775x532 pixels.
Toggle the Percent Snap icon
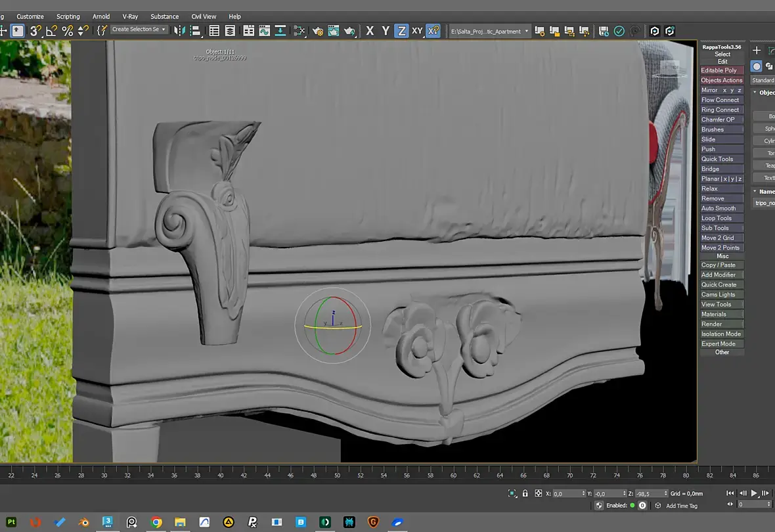pos(67,31)
